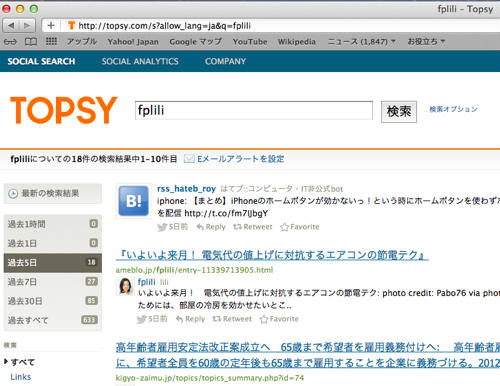Click the email alert envelope icon
This screenshot has height=386, width=500.
pyautogui.click(x=189, y=159)
